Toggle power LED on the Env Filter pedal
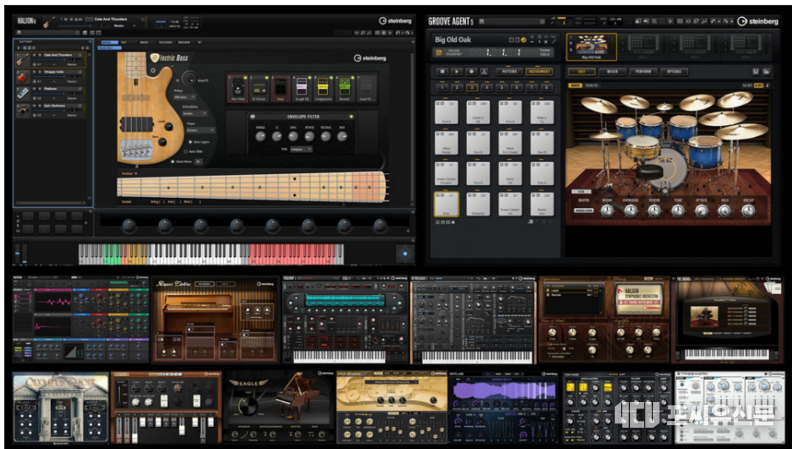 tap(245, 78)
